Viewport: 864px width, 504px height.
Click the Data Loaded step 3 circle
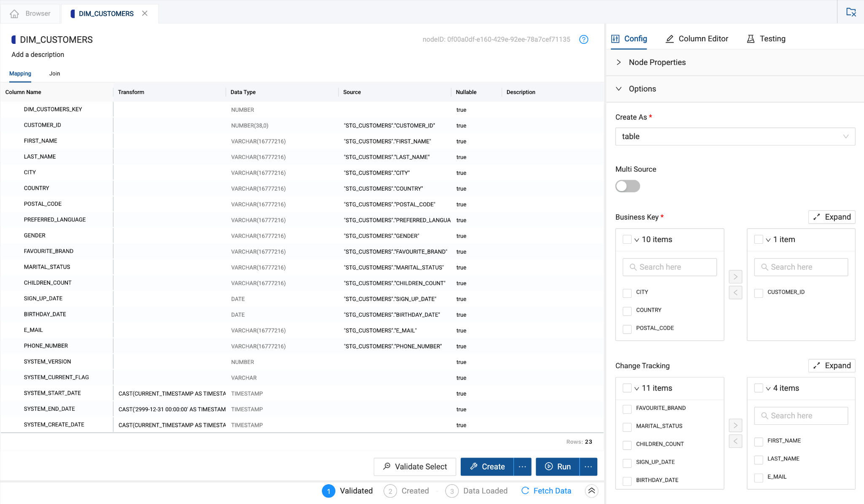tap(452, 491)
